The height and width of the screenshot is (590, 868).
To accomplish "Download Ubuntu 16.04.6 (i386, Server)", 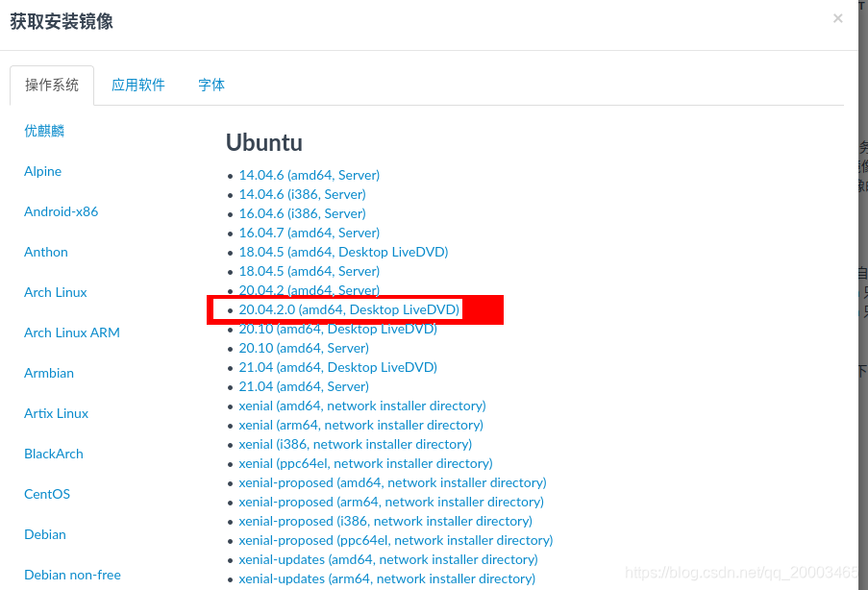I will point(302,213).
